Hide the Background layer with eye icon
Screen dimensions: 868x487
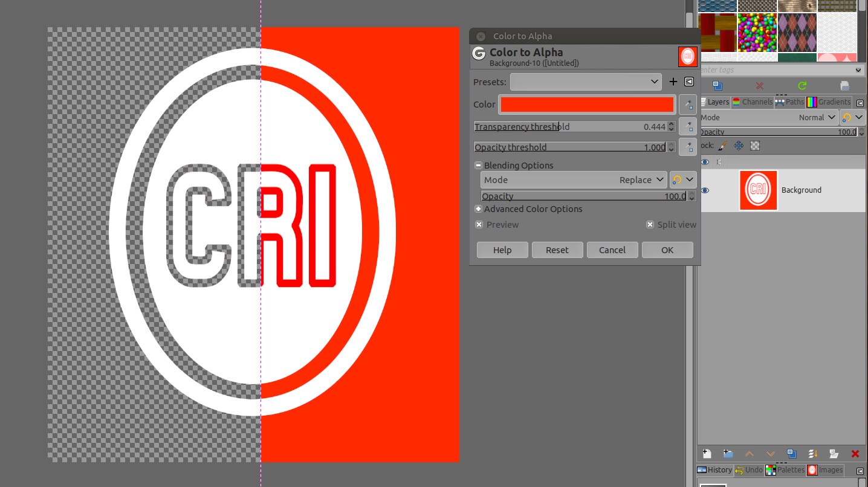(705, 190)
